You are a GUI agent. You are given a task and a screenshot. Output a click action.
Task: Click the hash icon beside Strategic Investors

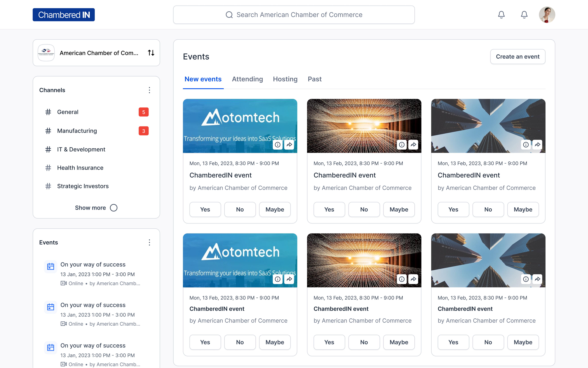pyautogui.click(x=48, y=186)
